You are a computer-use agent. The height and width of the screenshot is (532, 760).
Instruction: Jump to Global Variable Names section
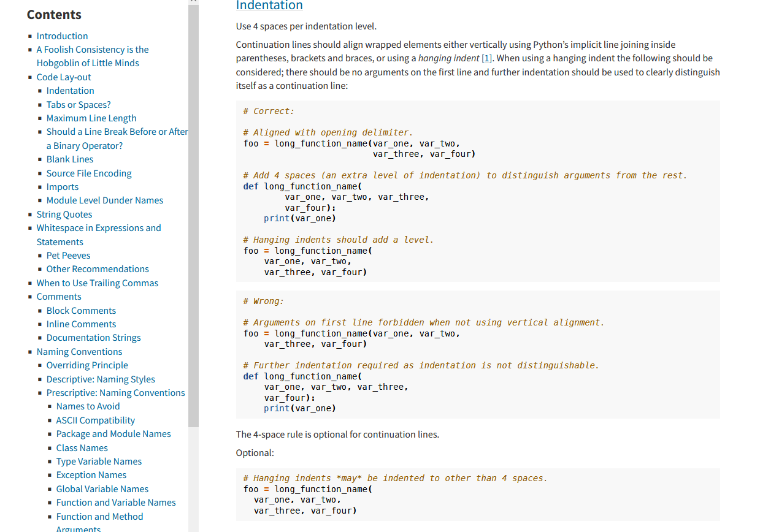(x=102, y=489)
